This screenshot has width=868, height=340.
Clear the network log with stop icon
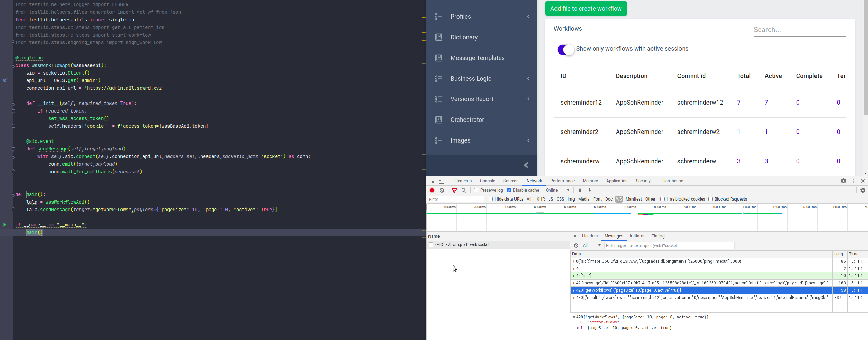pyautogui.click(x=442, y=190)
